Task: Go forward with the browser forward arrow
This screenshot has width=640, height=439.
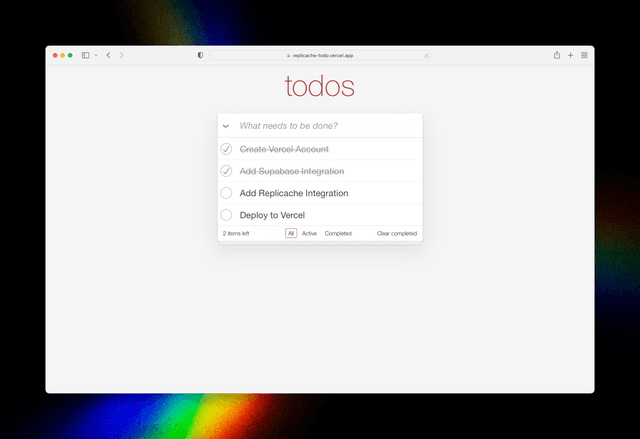Action: point(121,55)
